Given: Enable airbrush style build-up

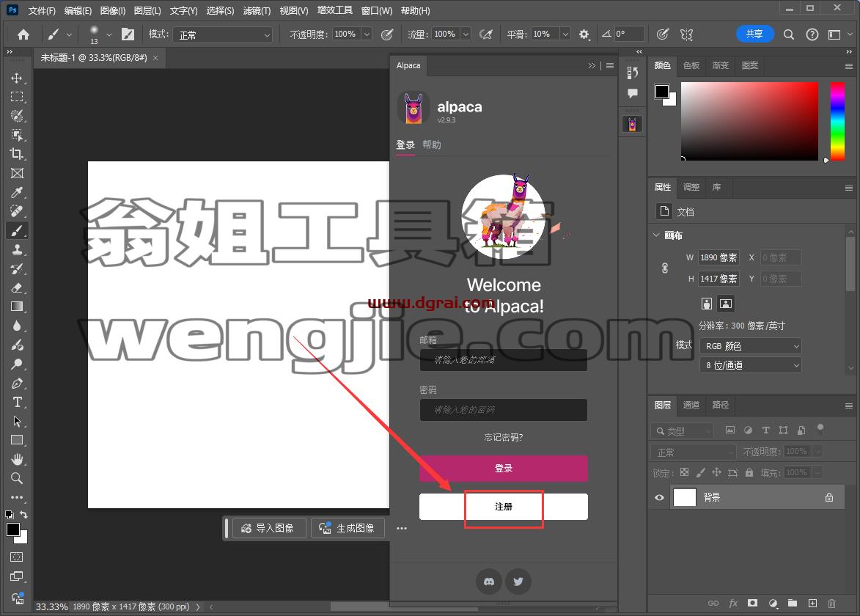Looking at the screenshot, I should (x=485, y=34).
